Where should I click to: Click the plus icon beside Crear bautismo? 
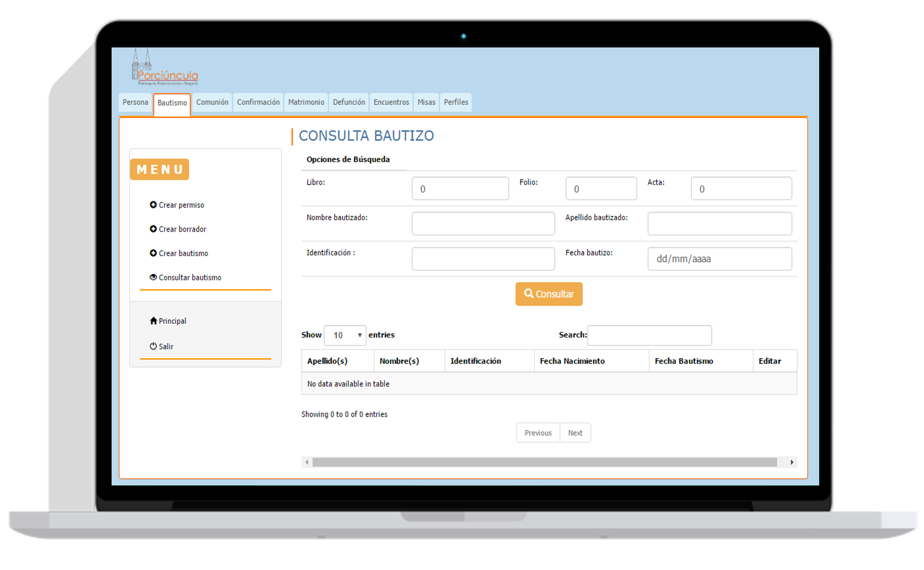[153, 253]
